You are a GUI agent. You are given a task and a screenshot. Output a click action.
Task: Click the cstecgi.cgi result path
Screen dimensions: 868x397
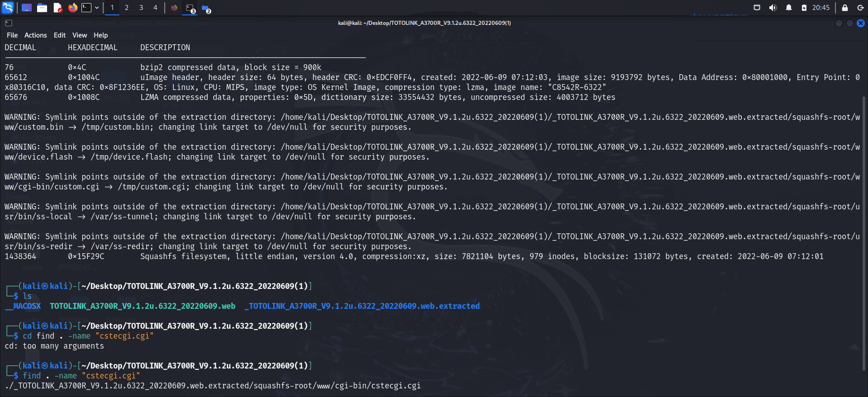[213, 386]
